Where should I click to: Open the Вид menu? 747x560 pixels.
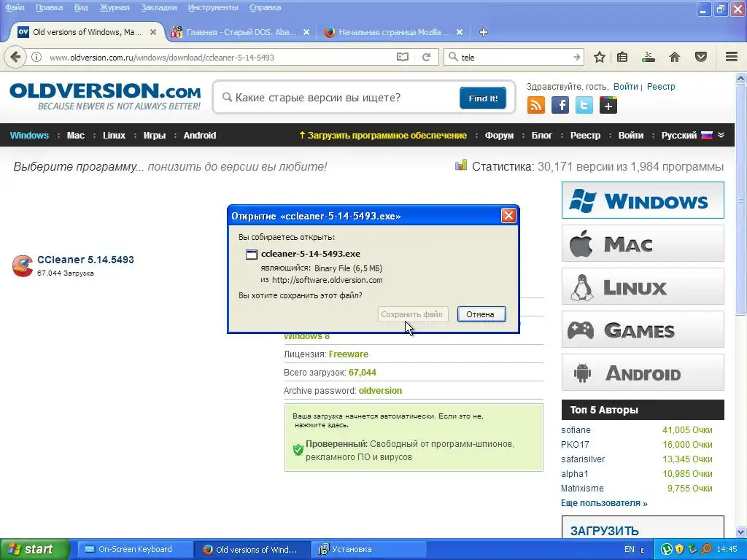point(81,7)
